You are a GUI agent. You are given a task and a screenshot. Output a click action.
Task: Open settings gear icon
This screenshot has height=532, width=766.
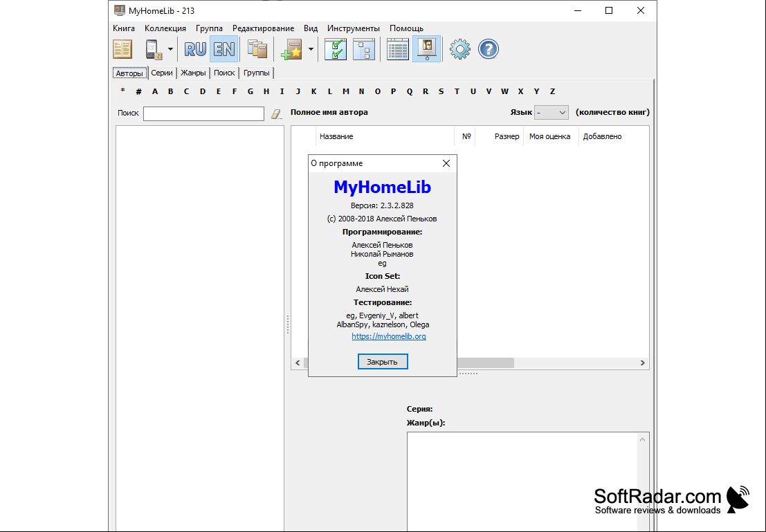click(x=459, y=49)
